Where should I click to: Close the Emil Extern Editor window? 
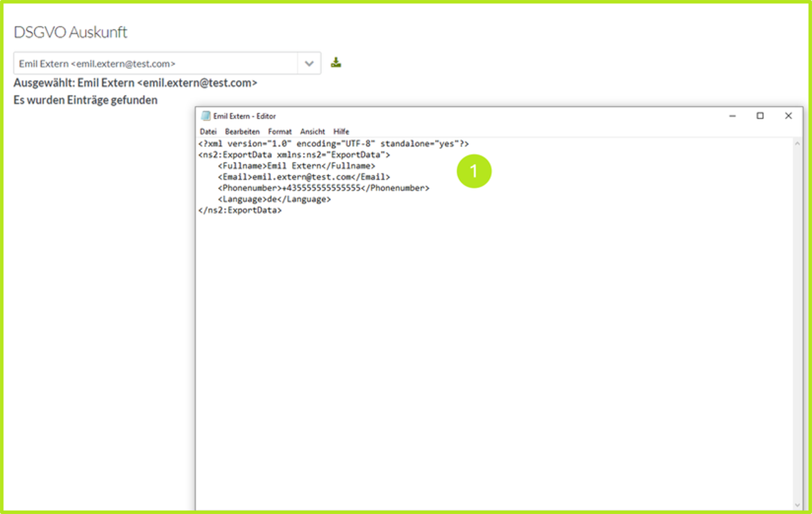click(x=788, y=116)
